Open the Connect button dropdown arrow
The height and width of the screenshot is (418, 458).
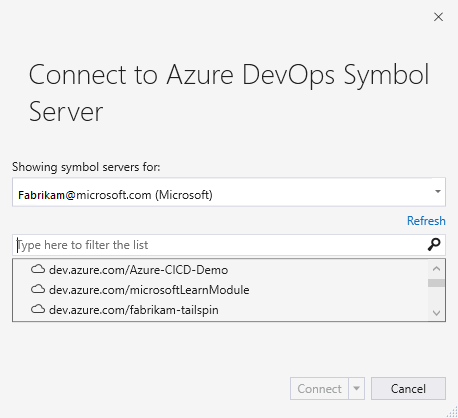[357, 388]
